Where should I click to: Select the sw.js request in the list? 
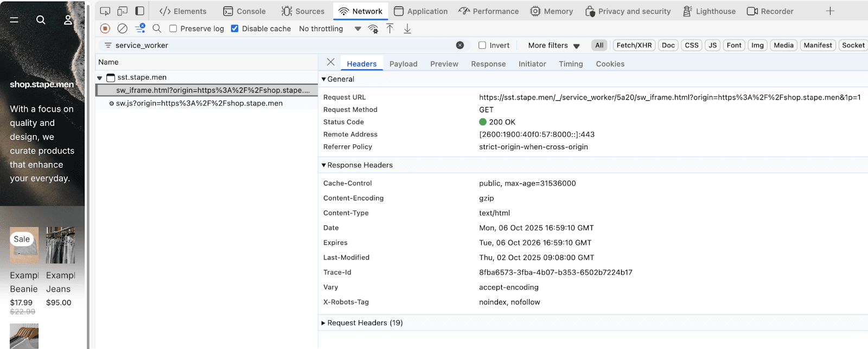(199, 103)
